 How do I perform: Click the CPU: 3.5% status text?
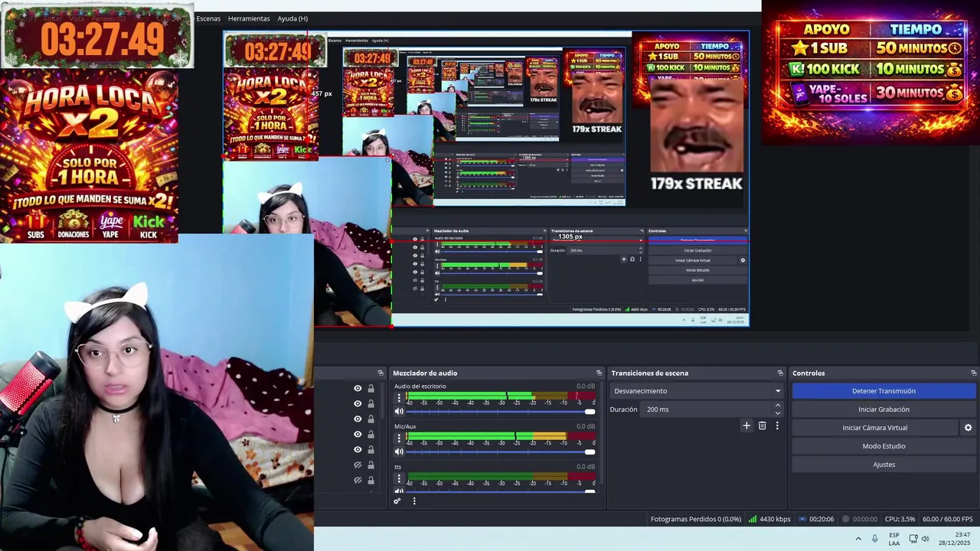[900, 519]
